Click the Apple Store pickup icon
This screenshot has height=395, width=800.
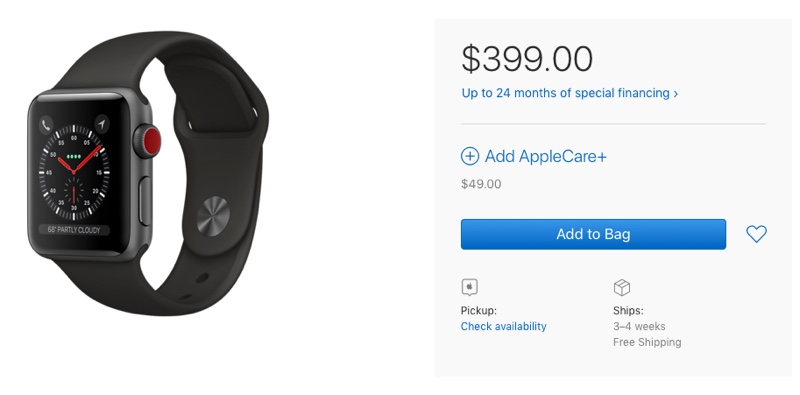(x=469, y=287)
